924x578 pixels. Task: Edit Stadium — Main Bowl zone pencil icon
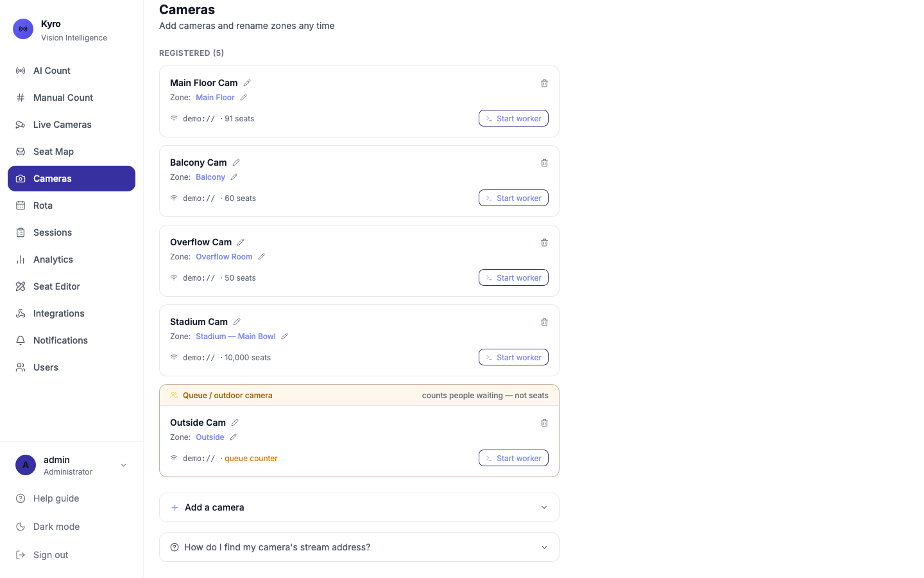284,337
